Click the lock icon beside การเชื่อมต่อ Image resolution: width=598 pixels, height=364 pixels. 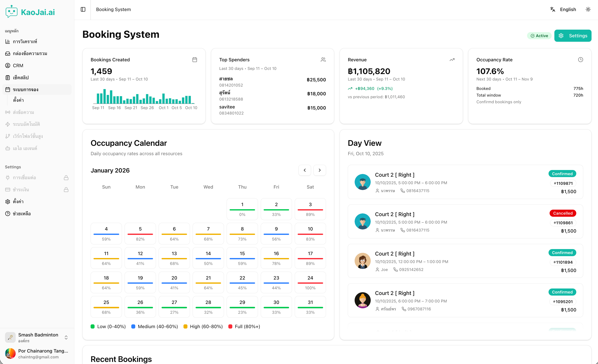(66, 178)
